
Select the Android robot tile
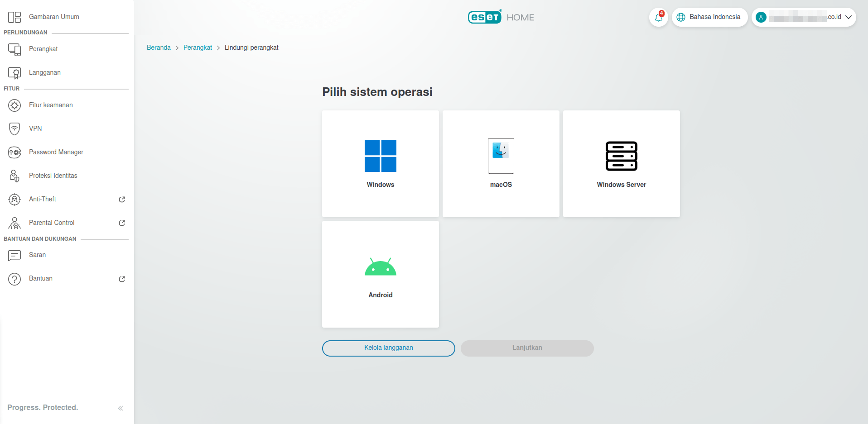tap(380, 274)
